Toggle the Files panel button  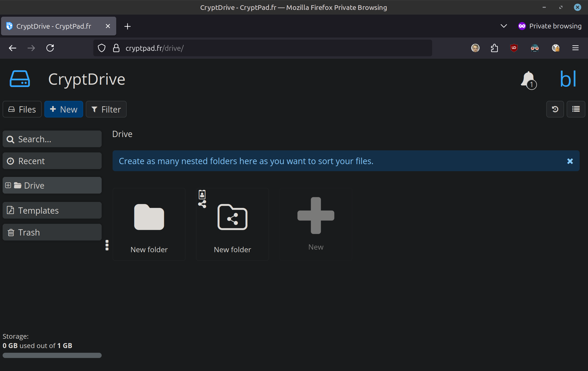22,109
